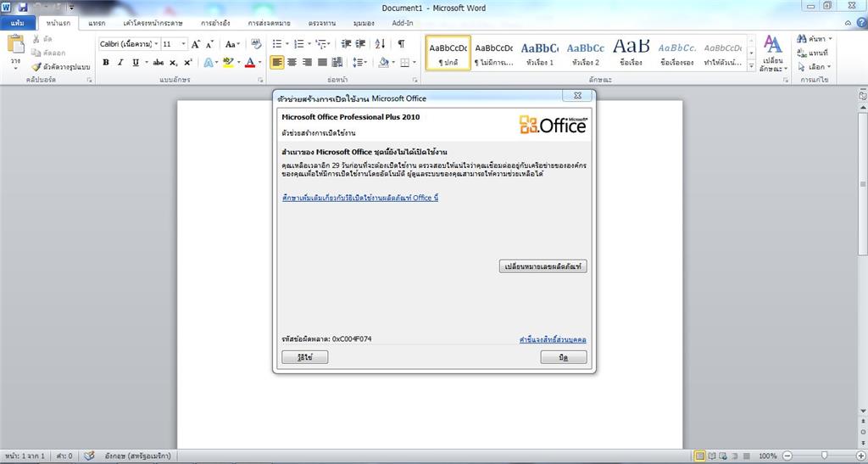868x464 pixels.
Task: Select Align Text Left
Action: point(277,63)
